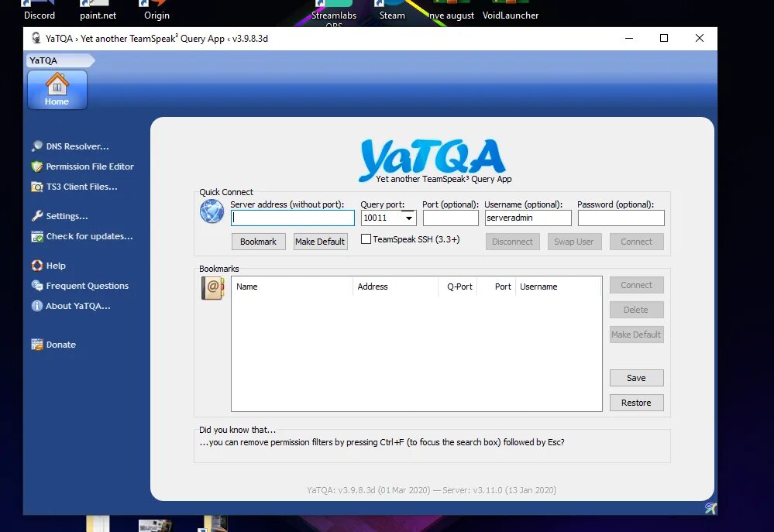
Task: Sort bookmarks by Address column header
Action: coord(395,287)
